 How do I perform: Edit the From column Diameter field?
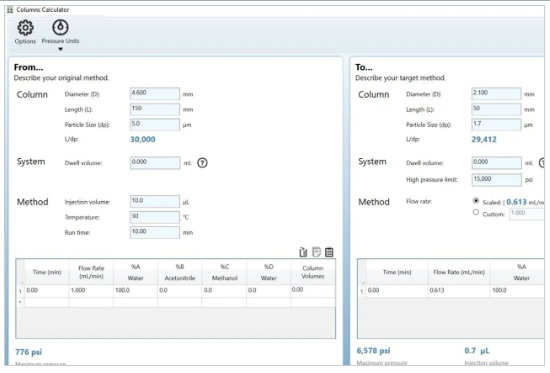[155, 94]
